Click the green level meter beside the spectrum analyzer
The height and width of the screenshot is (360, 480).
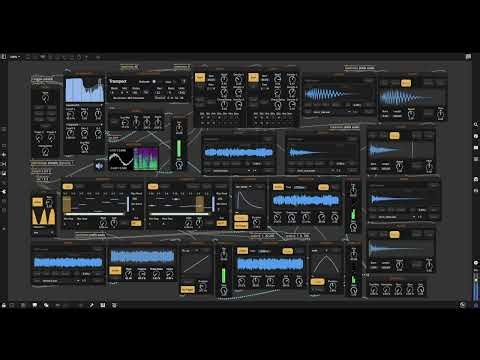179,149
